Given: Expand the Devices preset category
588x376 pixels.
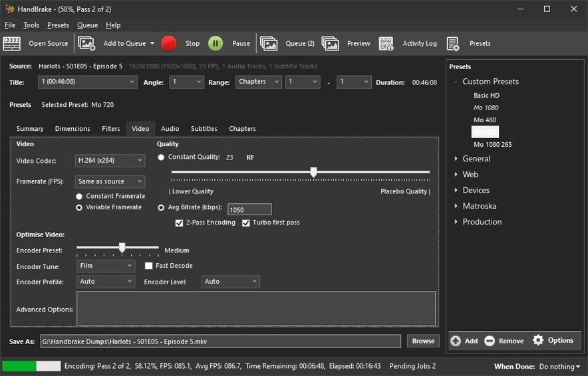Looking at the screenshot, I should coord(456,191).
